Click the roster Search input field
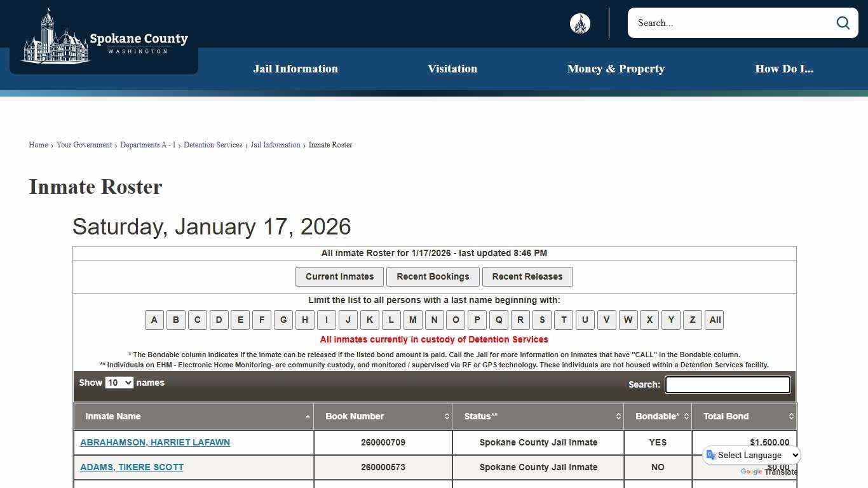The width and height of the screenshot is (868, 488). coord(728,384)
